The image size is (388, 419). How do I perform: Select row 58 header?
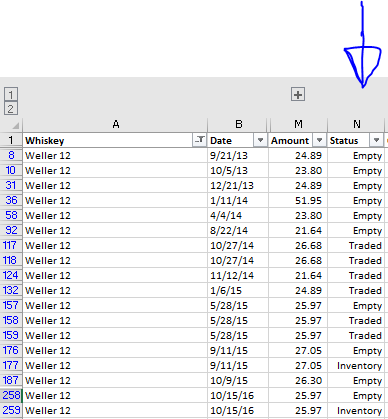tap(11, 215)
